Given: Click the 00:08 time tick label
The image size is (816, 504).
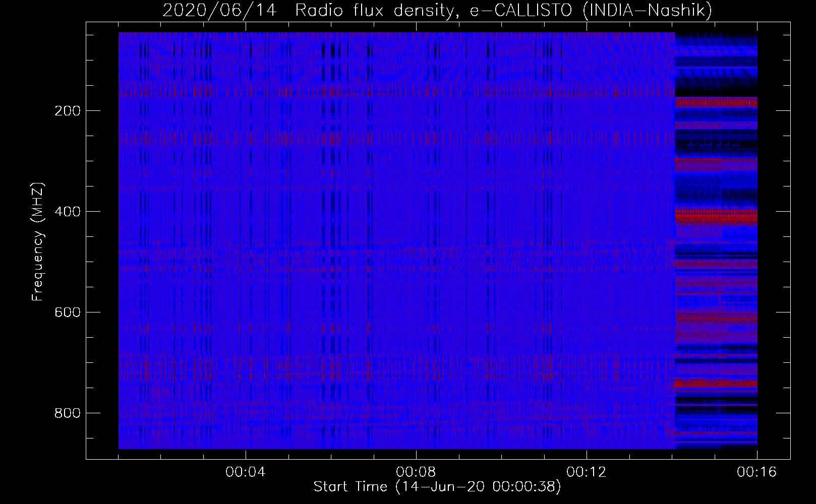Looking at the screenshot, I should pos(416,472).
